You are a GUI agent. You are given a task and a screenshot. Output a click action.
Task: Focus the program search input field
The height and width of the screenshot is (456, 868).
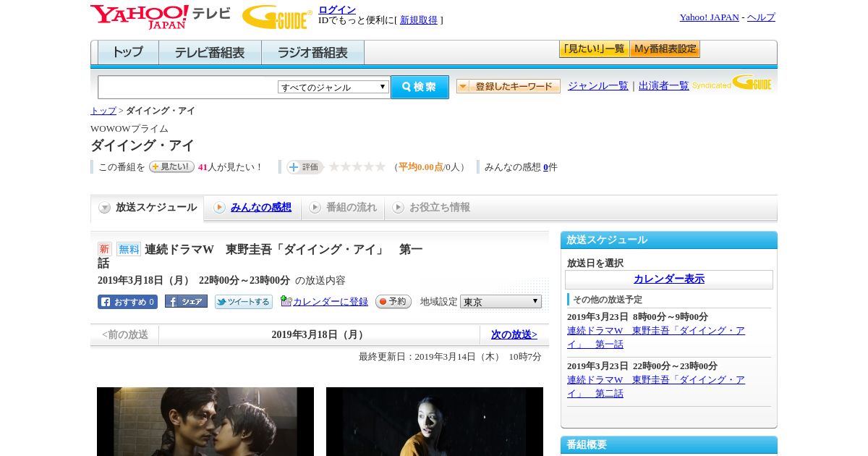188,87
